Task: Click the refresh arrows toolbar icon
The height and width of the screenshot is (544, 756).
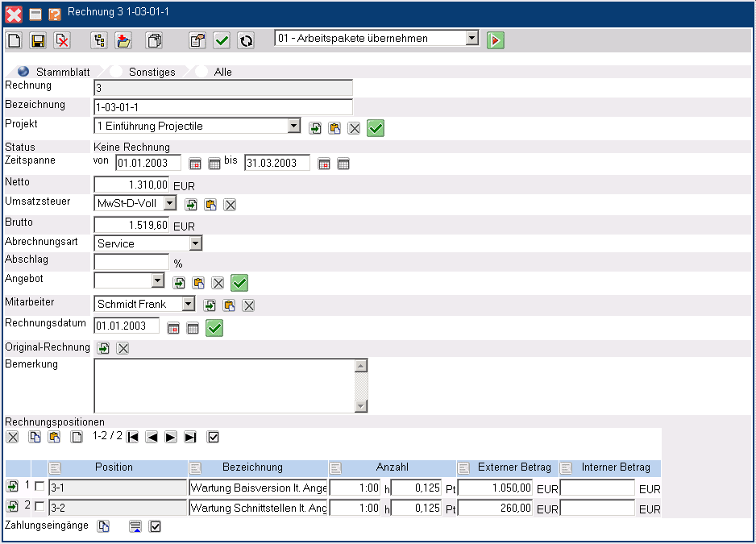Action: [x=246, y=40]
